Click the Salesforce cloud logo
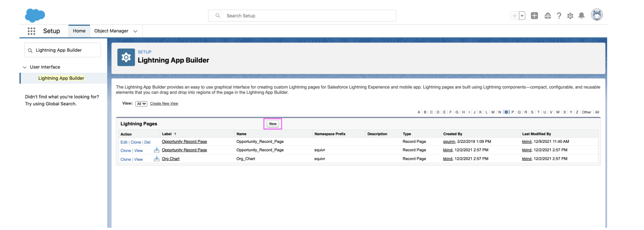Viewport: 644px width, 230px height. [x=35, y=16]
